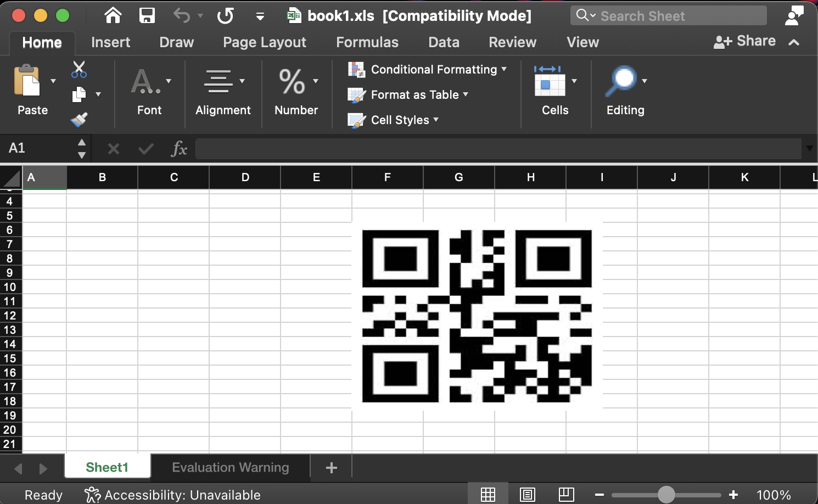Switch to the Formulas ribbon tab
This screenshot has height=504, width=818.
(x=367, y=42)
